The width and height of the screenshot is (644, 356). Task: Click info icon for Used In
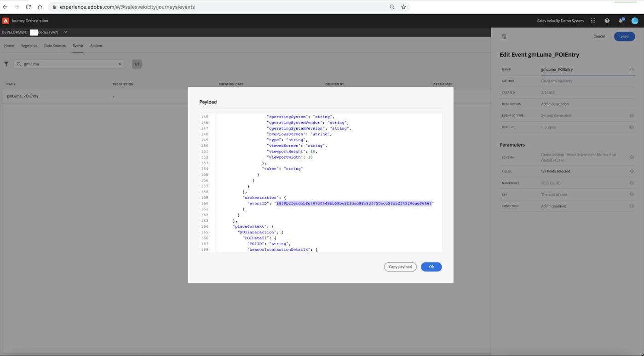[x=632, y=127]
